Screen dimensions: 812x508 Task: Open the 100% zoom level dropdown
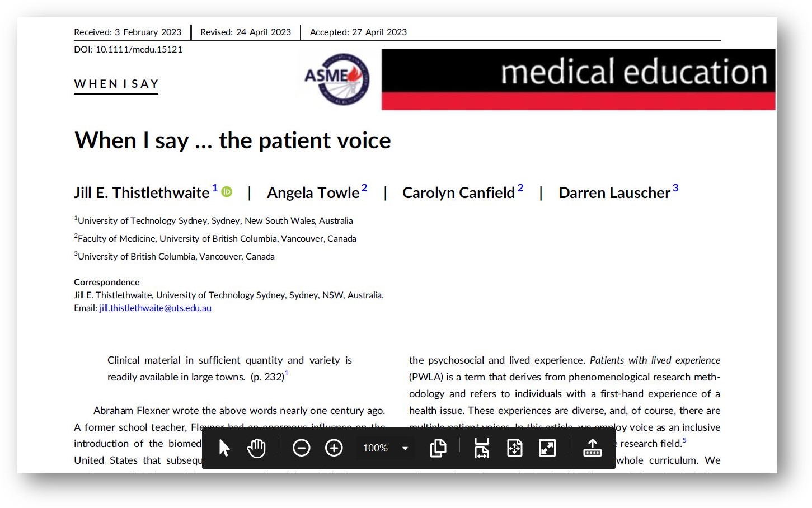coord(405,448)
